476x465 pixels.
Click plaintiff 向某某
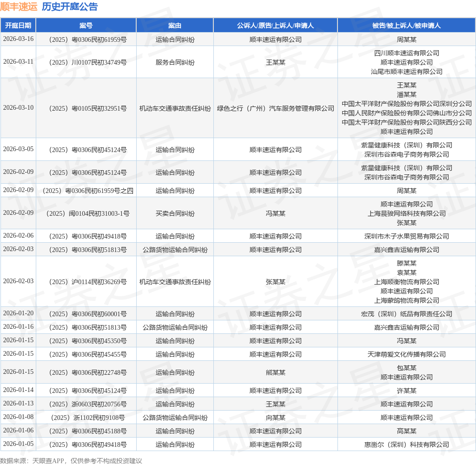[x=275, y=418]
